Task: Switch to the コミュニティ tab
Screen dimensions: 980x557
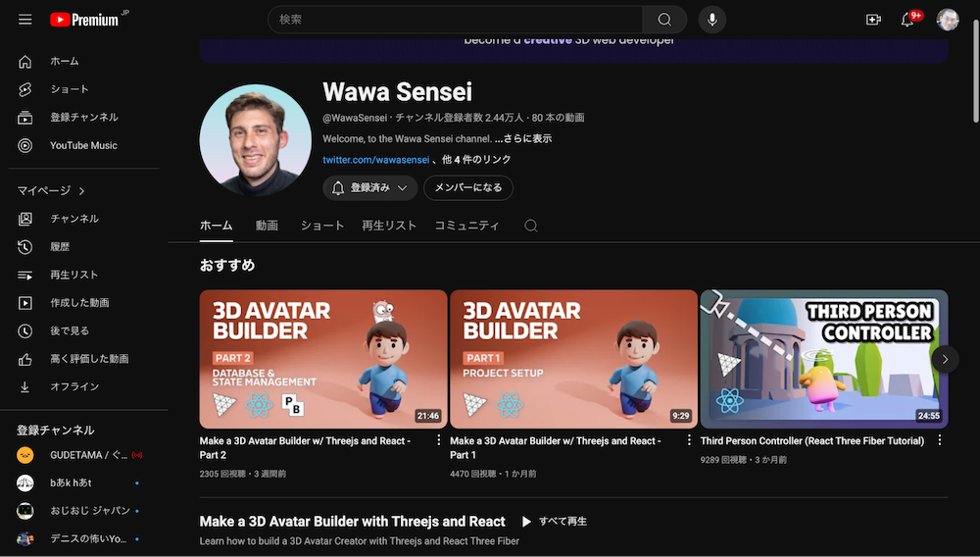Action: coord(466,226)
